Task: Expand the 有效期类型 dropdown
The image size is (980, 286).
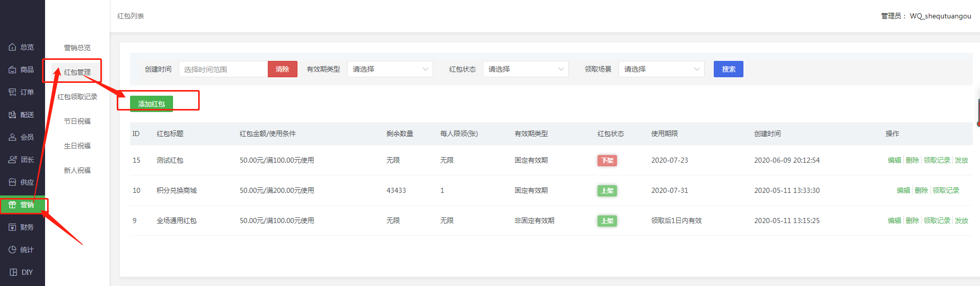Action: (x=390, y=69)
